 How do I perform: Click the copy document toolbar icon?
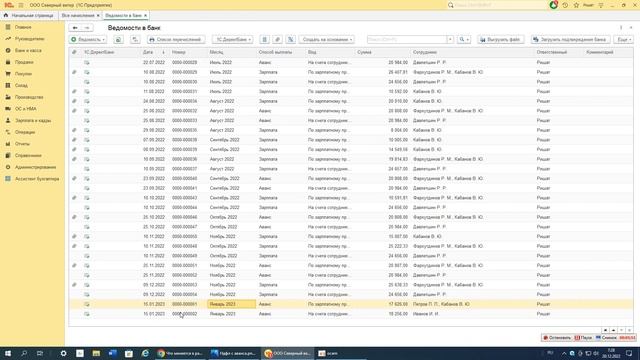[118, 40]
